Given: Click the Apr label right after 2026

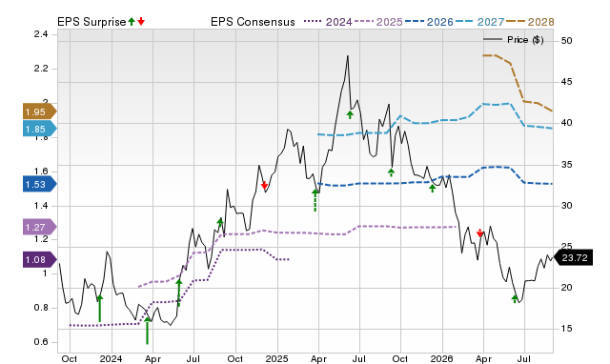Looking at the screenshot, I should click(x=483, y=358).
